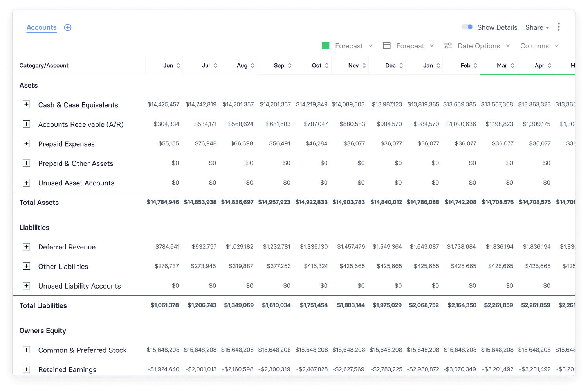Expand the Other Liabilities row

tap(26, 266)
